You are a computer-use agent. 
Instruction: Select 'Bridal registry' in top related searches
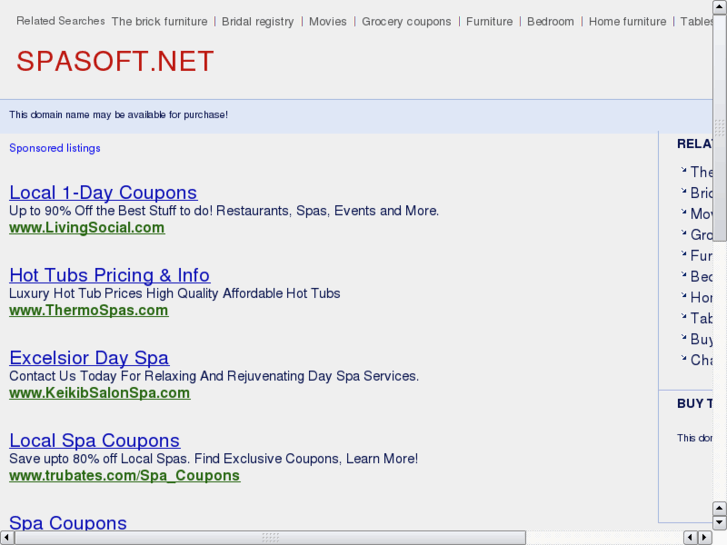click(258, 21)
